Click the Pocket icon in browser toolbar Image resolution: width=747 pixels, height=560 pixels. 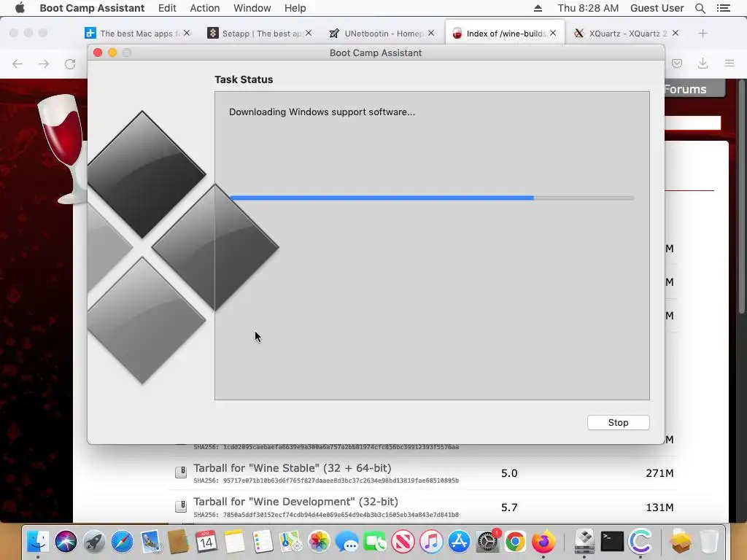[x=677, y=63]
